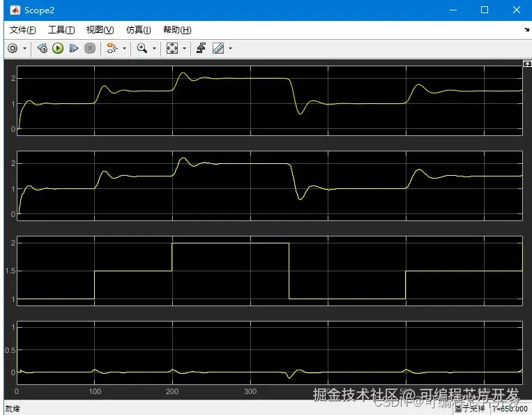Viewport: 532px width, 415px height.
Task: Select the zoom magnifier tool
Action: pyautogui.click(x=142, y=48)
